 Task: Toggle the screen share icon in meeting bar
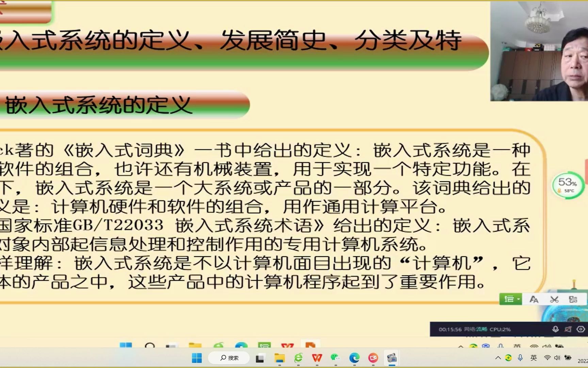pos(568,329)
